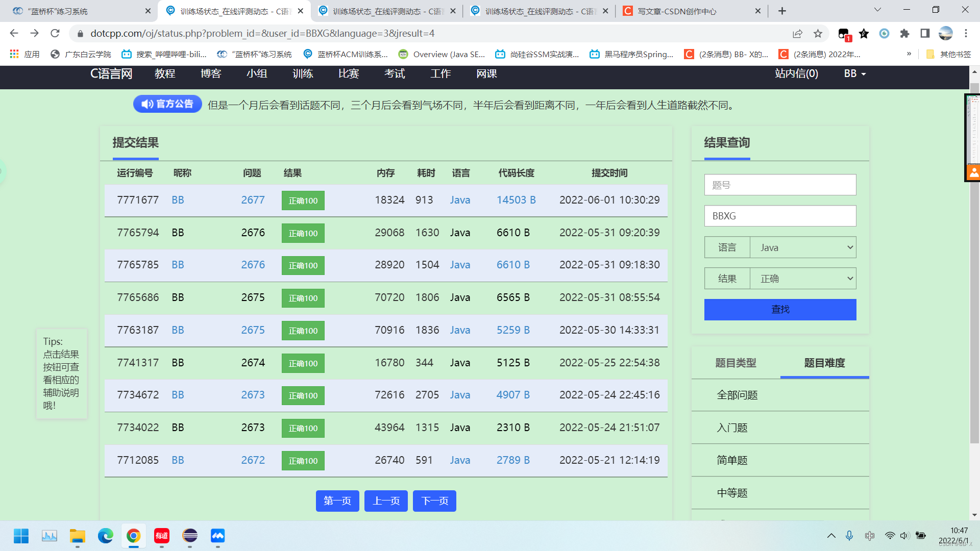The height and width of the screenshot is (551, 980).
Task: Open the share icon in the address bar
Action: click(797, 34)
